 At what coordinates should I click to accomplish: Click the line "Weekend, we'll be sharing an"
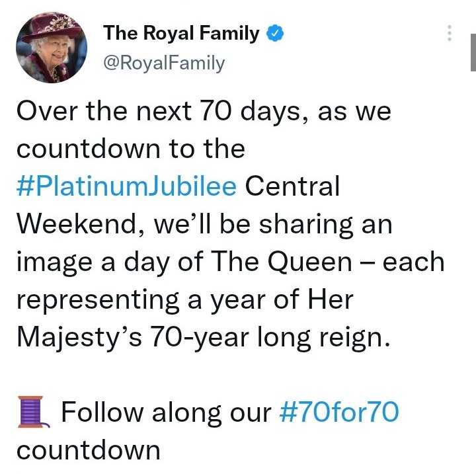click(x=204, y=224)
